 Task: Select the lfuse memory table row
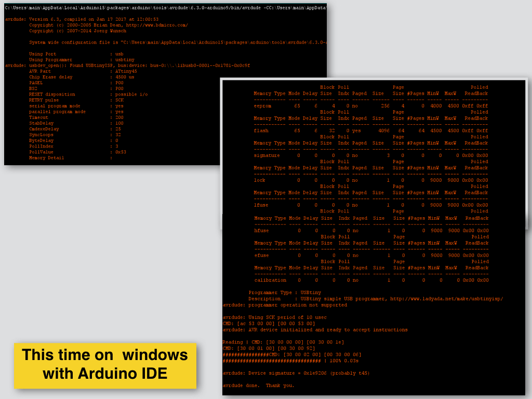click(x=371, y=205)
